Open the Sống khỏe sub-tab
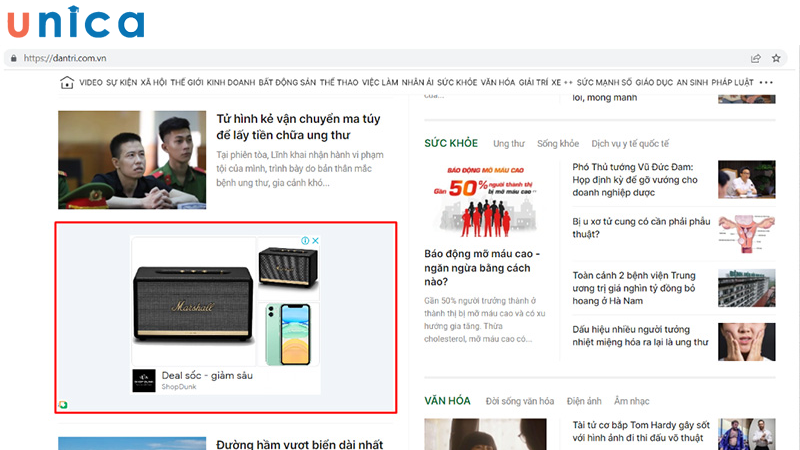 (x=558, y=144)
